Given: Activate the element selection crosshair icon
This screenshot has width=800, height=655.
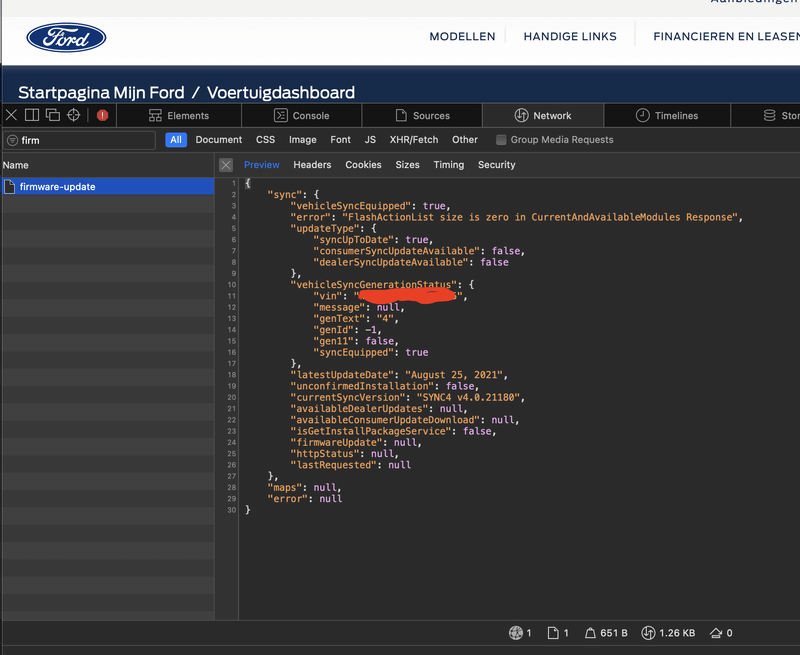Looking at the screenshot, I should coord(73,115).
